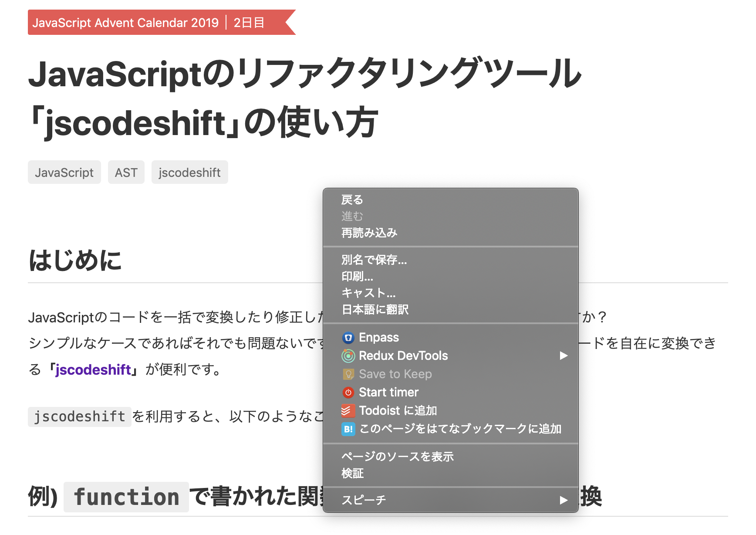Select 別名で保存... menu entry
The height and width of the screenshot is (535, 756).
click(x=374, y=260)
